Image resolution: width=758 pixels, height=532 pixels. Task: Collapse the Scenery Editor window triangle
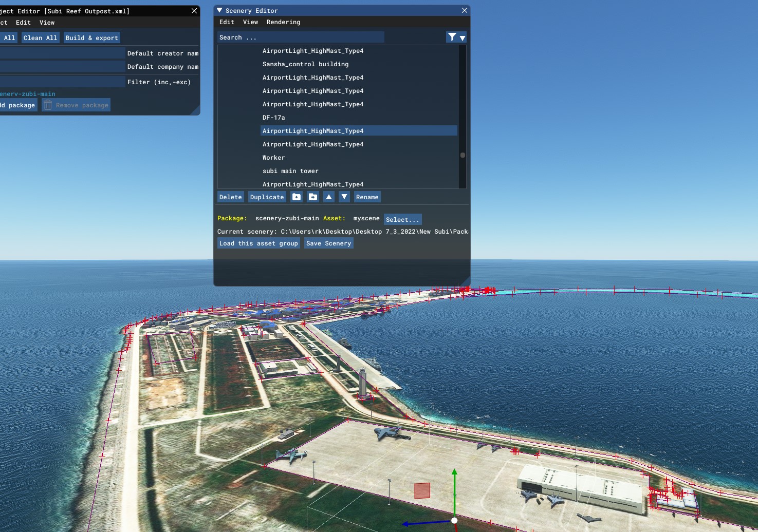click(219, 10)
